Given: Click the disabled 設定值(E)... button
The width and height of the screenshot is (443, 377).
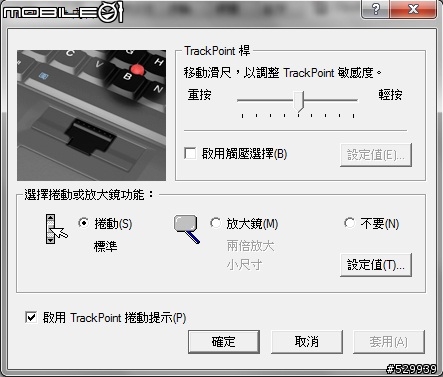Looking at the screenshot, I should tap(376, 155).
